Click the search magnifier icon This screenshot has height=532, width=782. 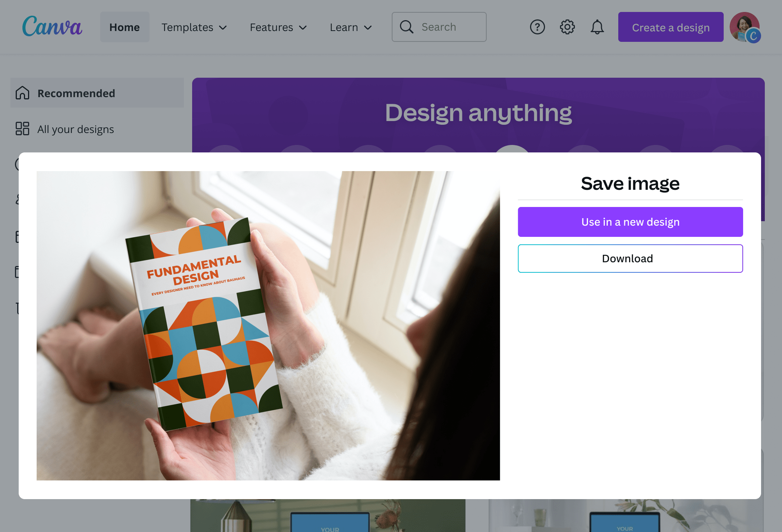point(407,27)
